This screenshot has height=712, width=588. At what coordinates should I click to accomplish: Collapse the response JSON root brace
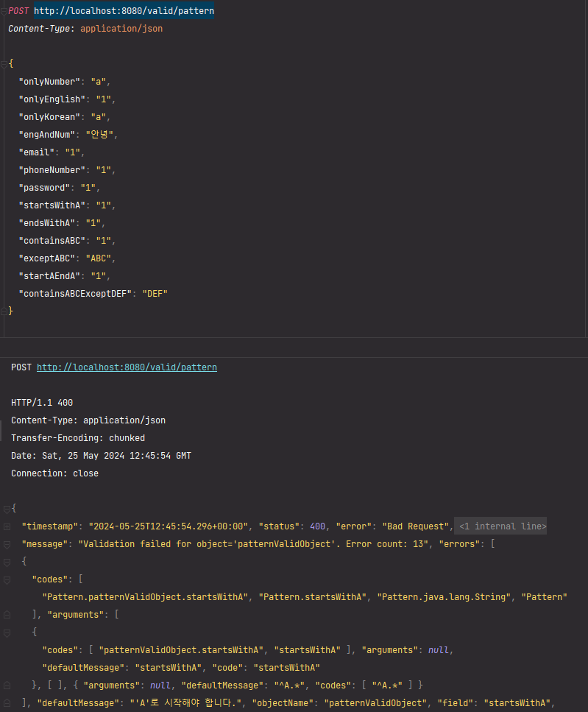click(7, 509)
